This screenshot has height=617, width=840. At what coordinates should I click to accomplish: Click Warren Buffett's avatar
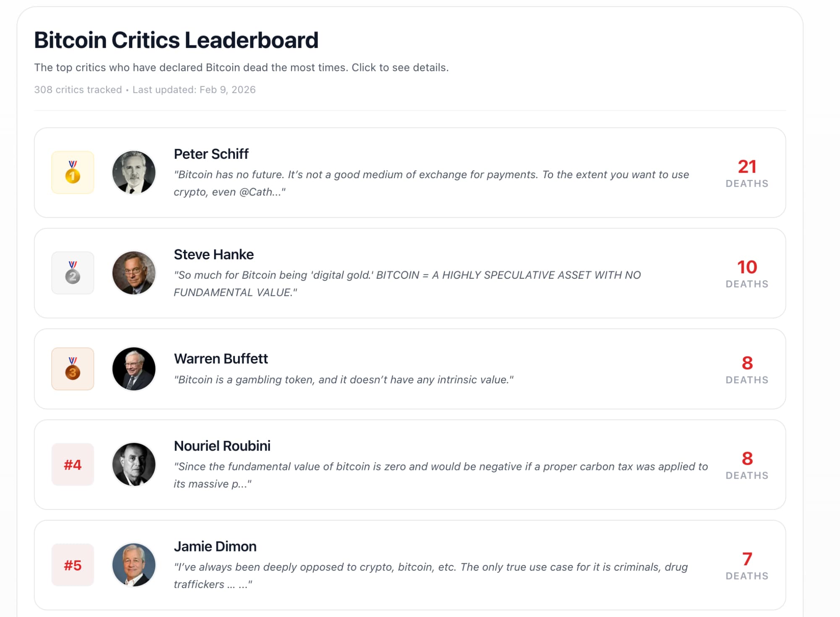134,369
